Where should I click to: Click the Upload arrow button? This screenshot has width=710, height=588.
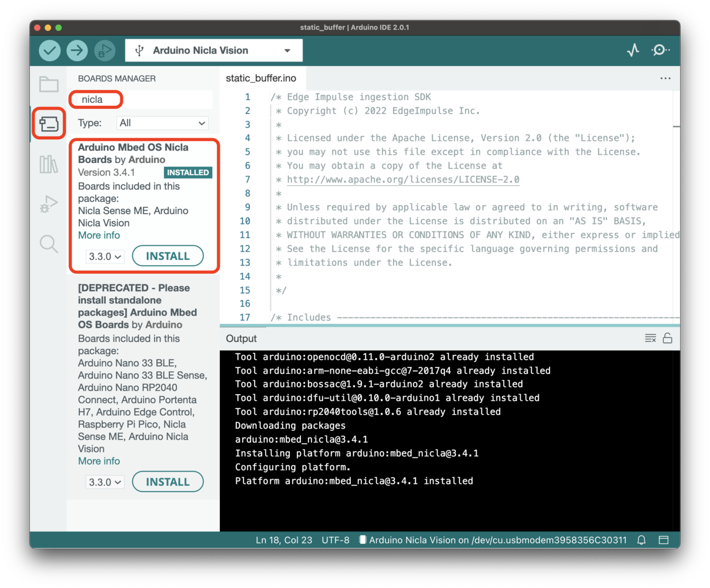(x=77, y=51)
